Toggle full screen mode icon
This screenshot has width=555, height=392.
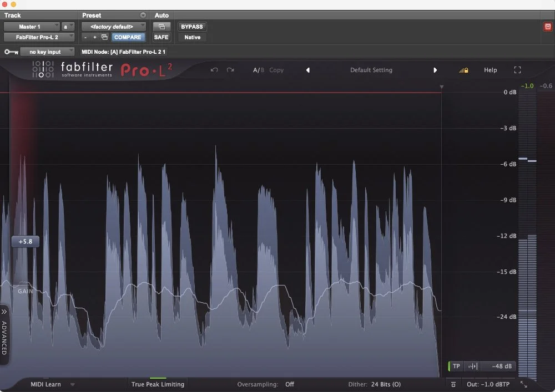click(517, 70)
